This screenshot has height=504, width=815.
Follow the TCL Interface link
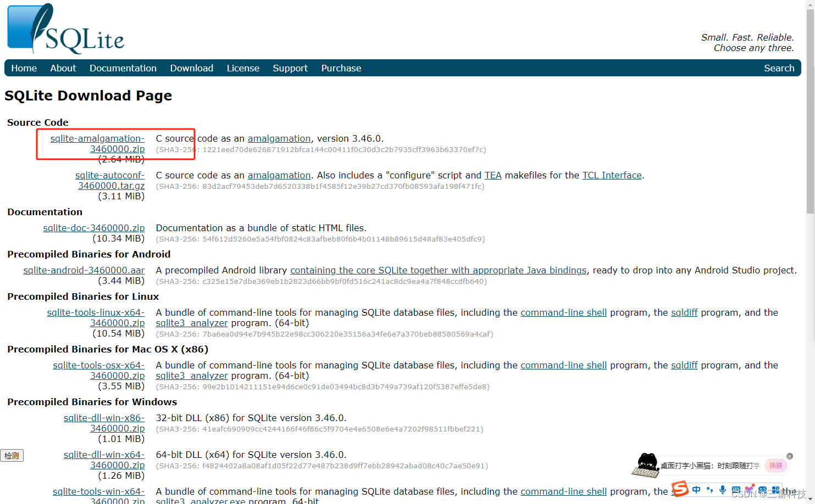point(612,175)
